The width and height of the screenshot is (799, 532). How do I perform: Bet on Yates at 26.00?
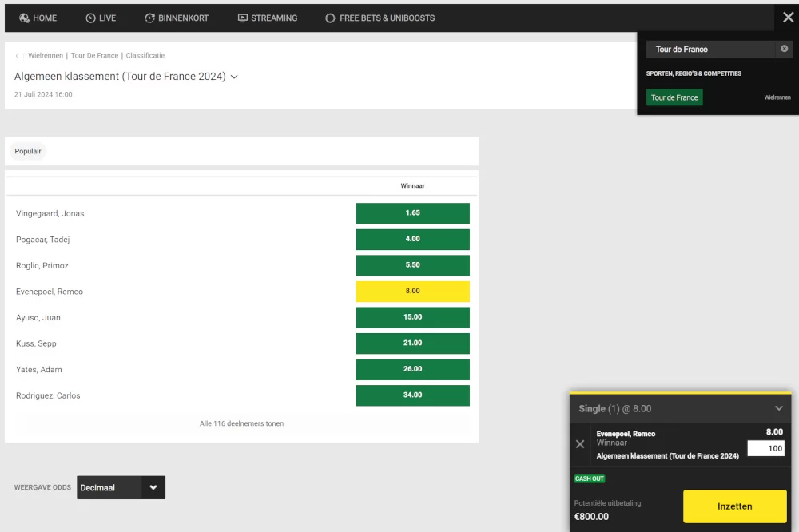coord(413,369)
